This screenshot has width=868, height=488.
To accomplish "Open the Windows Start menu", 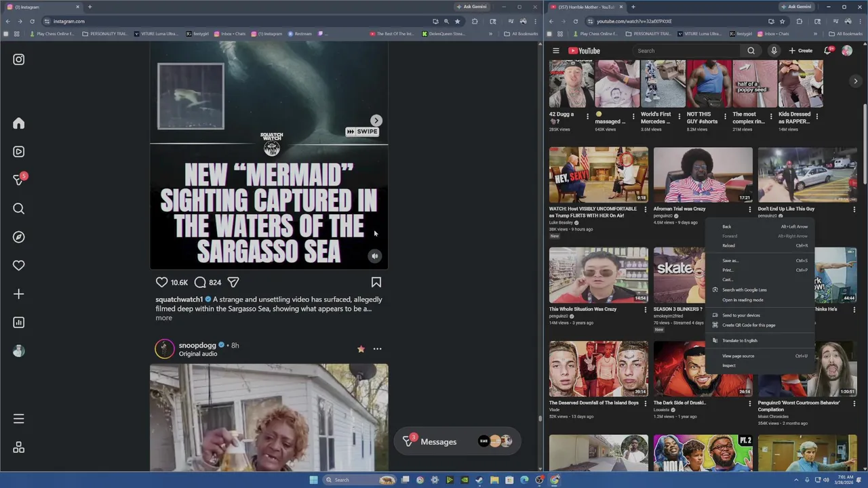I will 313,480.
